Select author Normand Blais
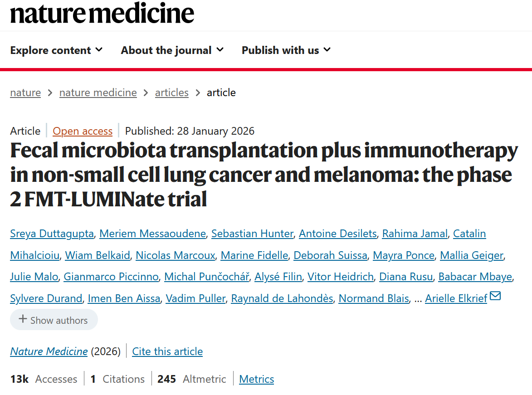This screenshot has width=532, height=395. [x=374, y=298]
